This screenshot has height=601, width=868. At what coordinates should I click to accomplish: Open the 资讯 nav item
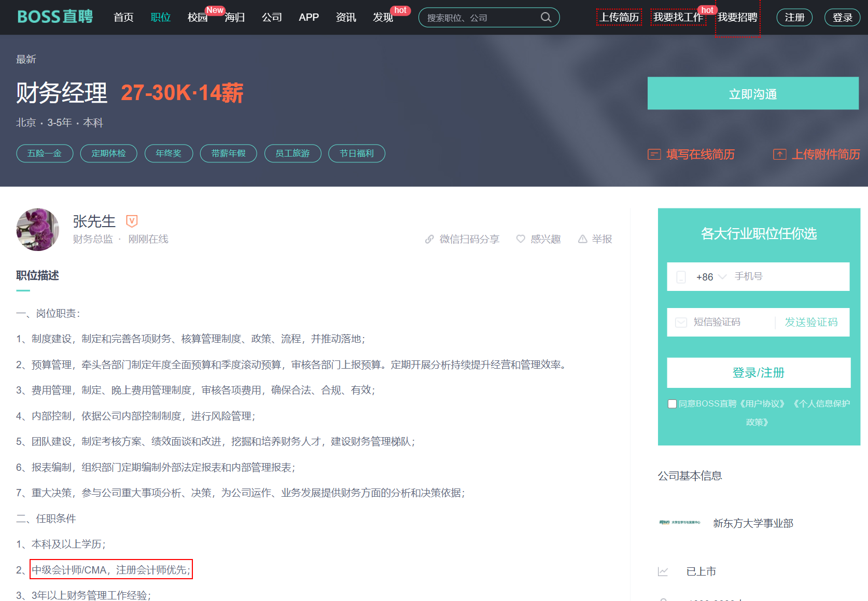tap(346, 17)
